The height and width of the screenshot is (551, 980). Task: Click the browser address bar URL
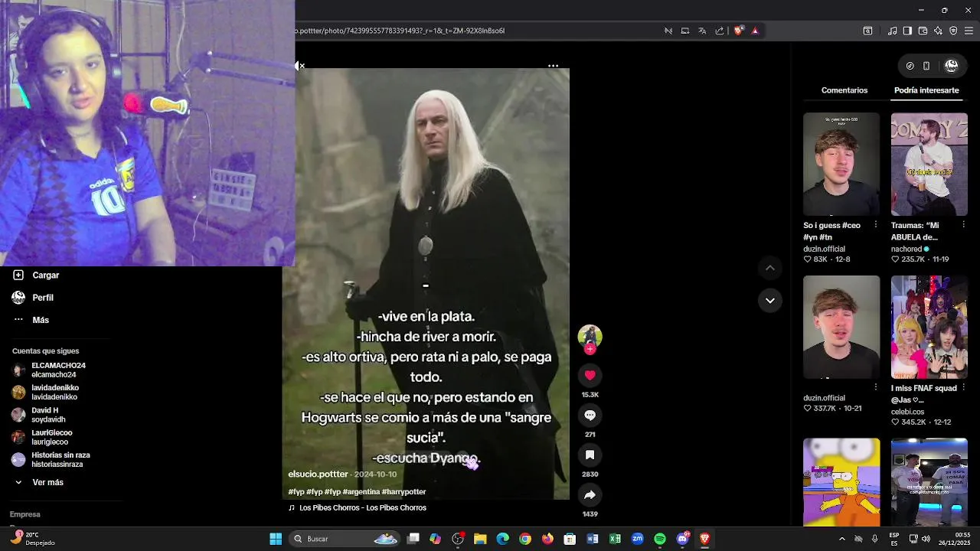point(400,31)
